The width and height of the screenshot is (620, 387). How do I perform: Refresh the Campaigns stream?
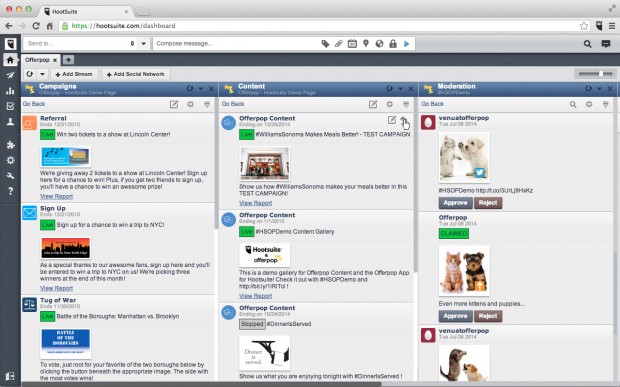[190, 89]
